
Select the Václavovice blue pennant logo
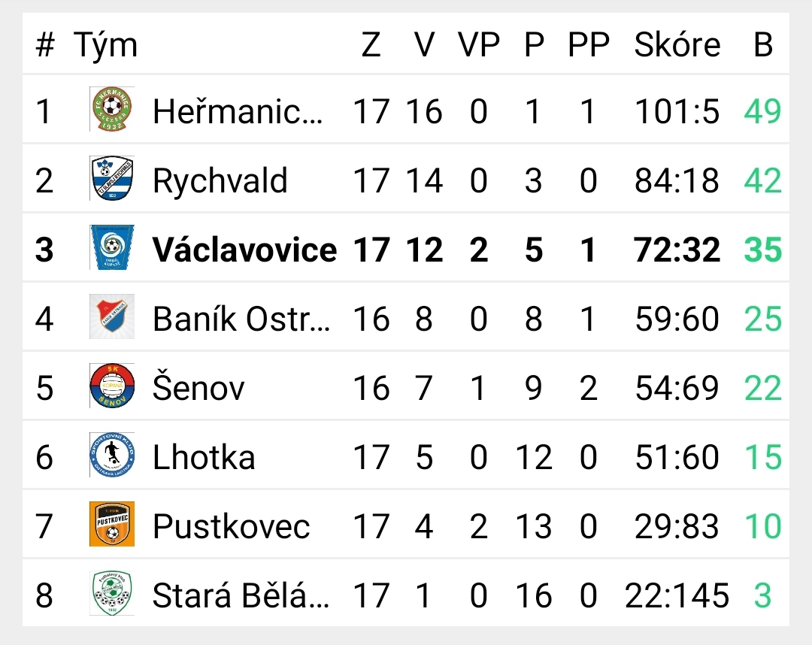coord(112,247)
